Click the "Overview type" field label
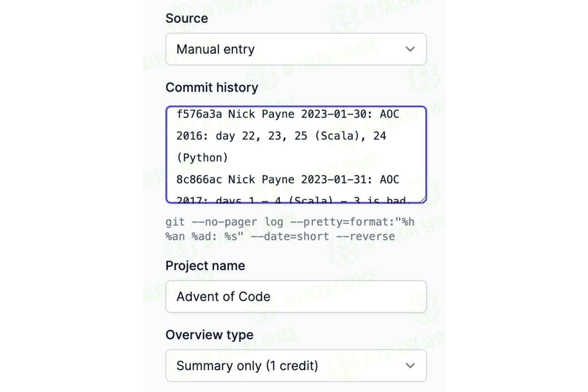Screen dimensions: 588x392 point(209,335)
